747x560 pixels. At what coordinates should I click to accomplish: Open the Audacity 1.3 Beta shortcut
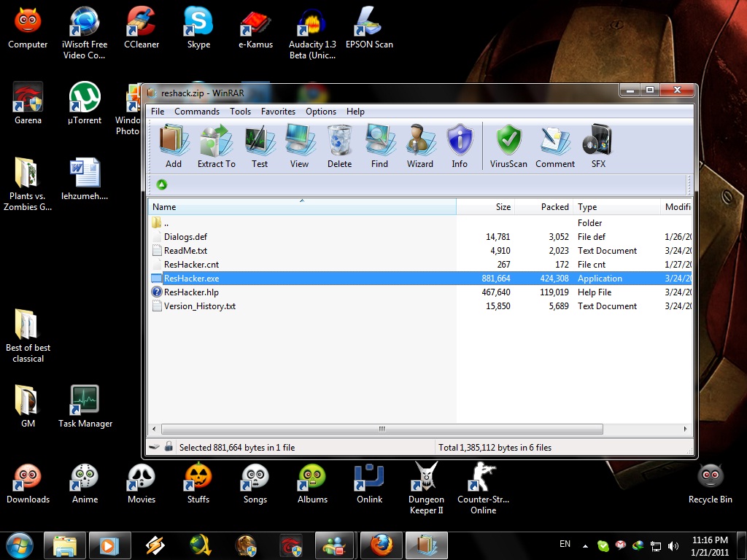(312, 34)
